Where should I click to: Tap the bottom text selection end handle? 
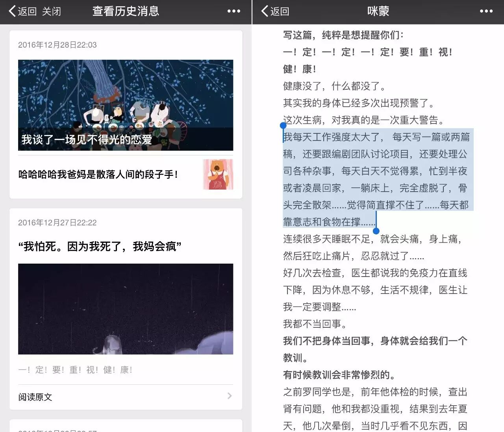click(376, 231)
